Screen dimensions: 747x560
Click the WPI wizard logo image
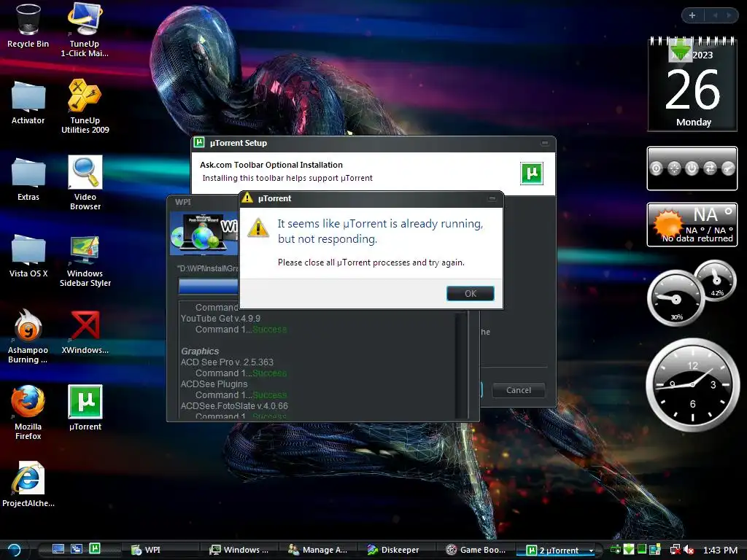coord(204,233)
